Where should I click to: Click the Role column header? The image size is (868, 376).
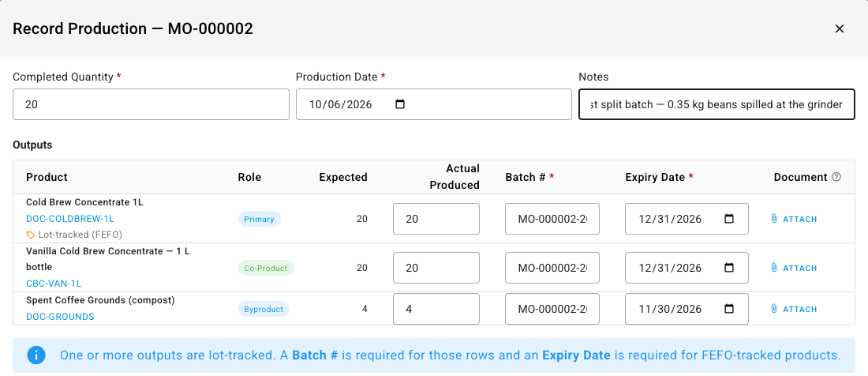point(249,177)
